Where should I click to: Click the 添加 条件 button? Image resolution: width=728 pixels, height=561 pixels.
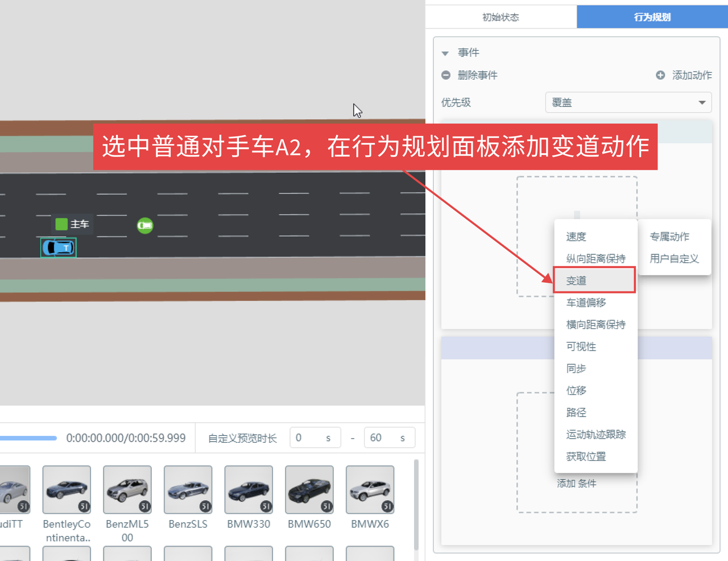tap(576, 484)
